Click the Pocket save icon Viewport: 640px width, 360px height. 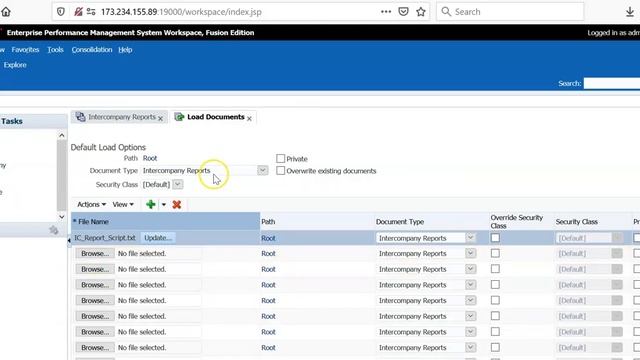[x=403, y=12]
